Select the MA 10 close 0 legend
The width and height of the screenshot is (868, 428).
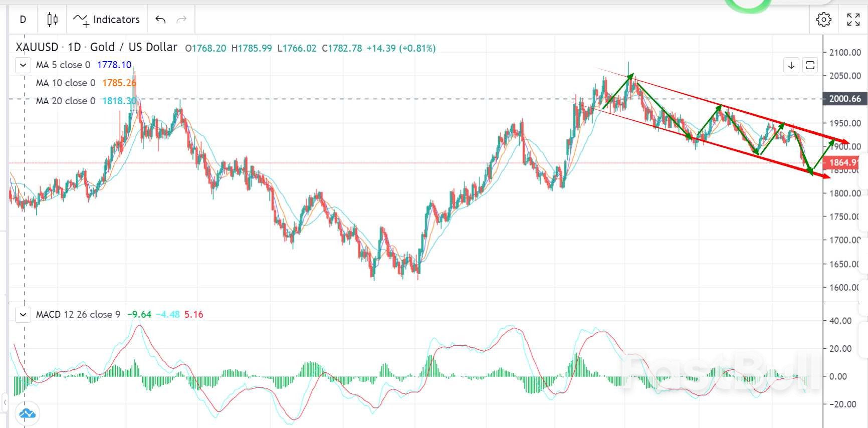(66, 83)
